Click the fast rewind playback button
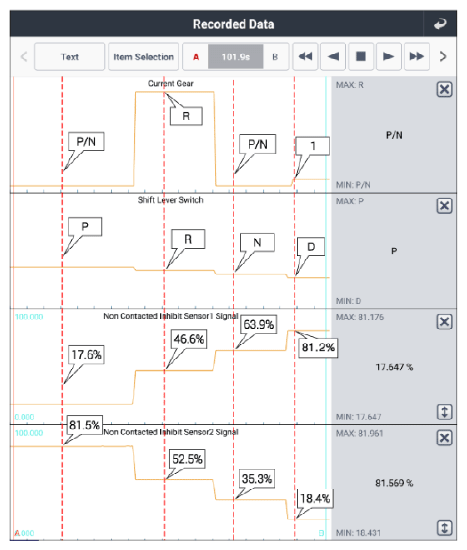 pyautogui.click(x=305, y=56)
